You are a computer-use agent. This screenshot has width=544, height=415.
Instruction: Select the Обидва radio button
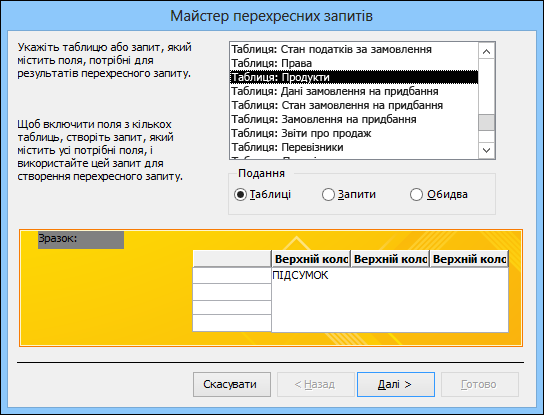pos(439,195)
